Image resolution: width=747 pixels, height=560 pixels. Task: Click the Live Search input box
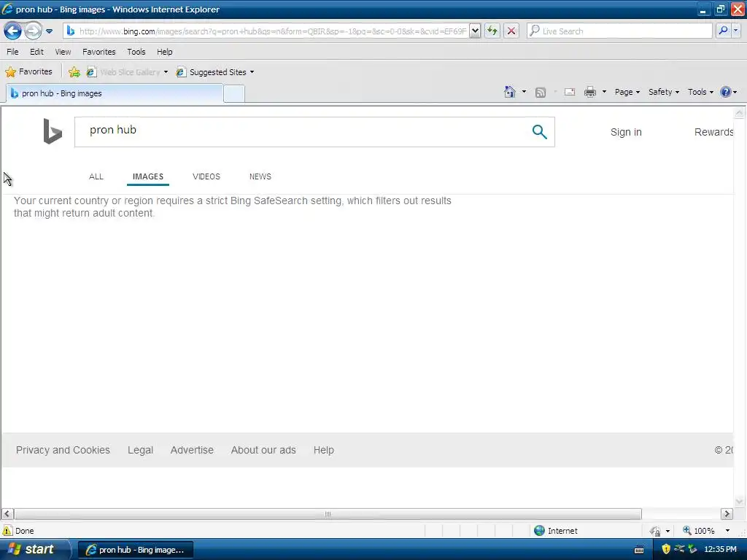point(619,31)
